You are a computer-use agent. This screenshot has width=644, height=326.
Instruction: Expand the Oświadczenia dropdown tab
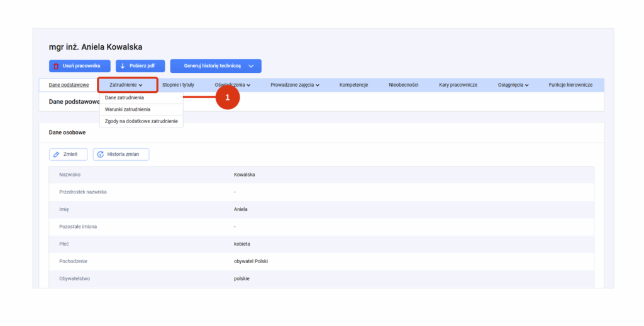click(x=233, y=85)
